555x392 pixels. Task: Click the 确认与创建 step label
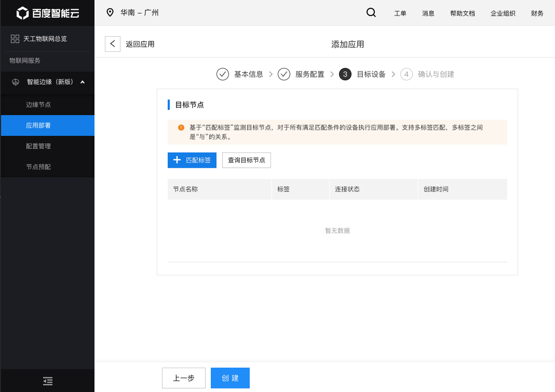coord(436,74)
